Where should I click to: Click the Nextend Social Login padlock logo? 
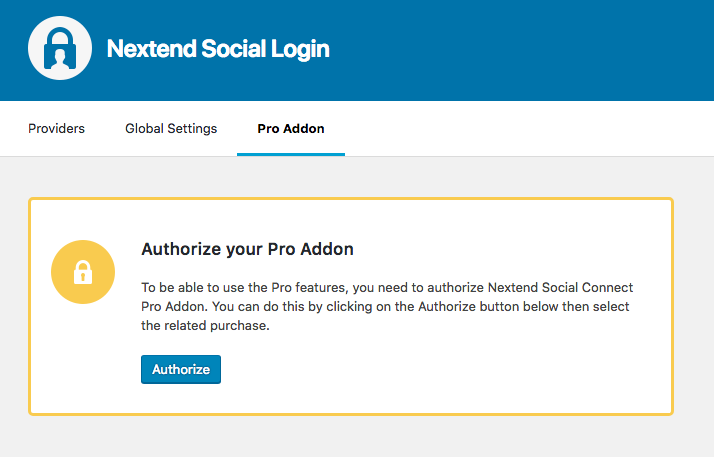[60, 48]
